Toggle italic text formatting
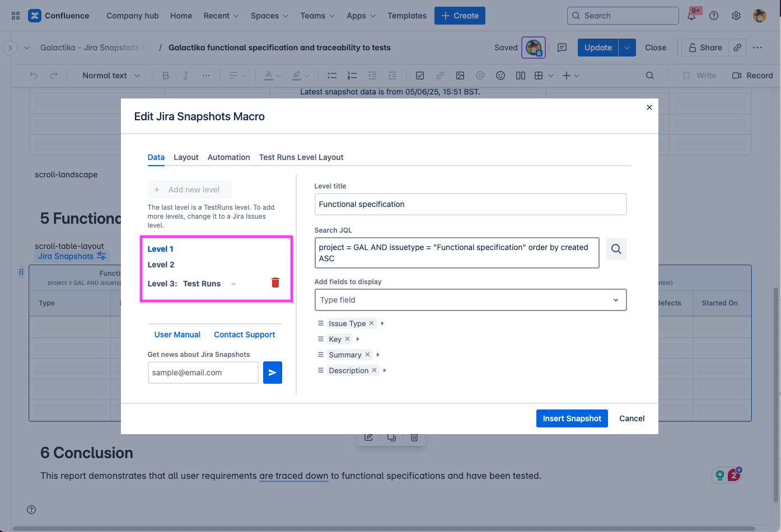781x532 pixels. (x=185, y=75)
